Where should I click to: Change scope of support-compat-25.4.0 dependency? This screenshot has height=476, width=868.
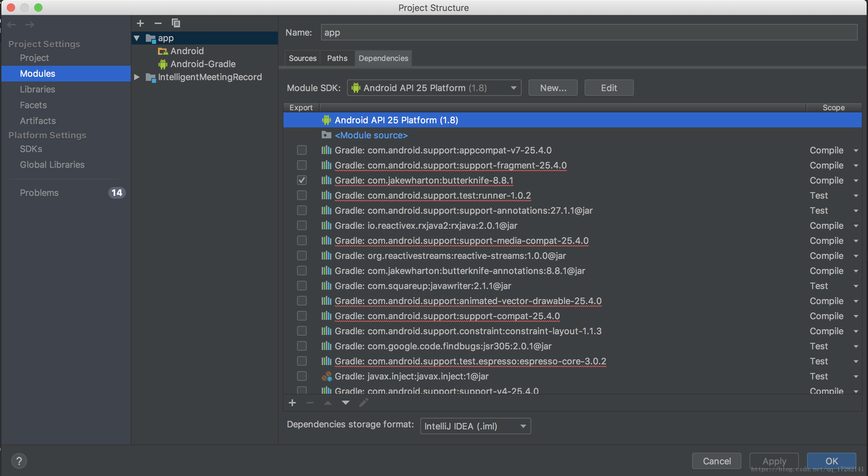tap(834, 316)
